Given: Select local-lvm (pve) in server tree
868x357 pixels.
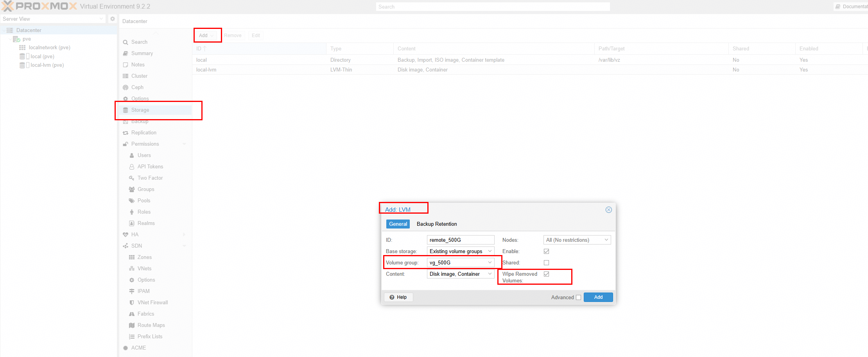Looking at the screenshot, I should (47, 65).
